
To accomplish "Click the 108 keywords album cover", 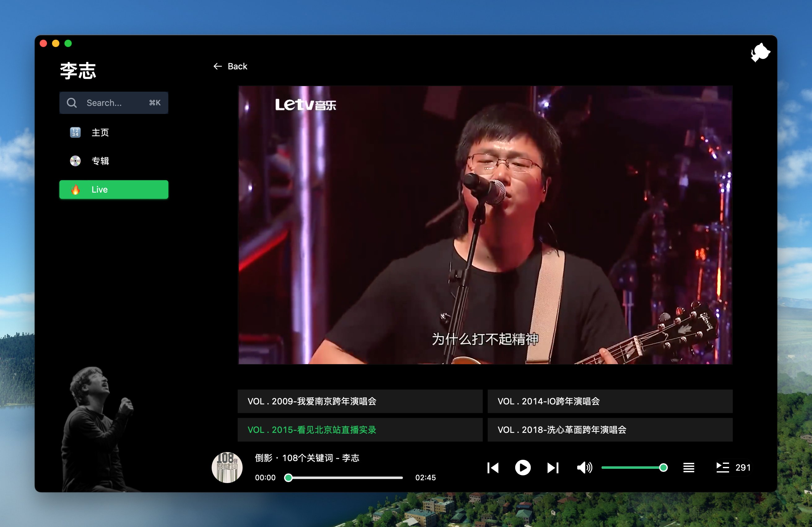I will [227, 467].
